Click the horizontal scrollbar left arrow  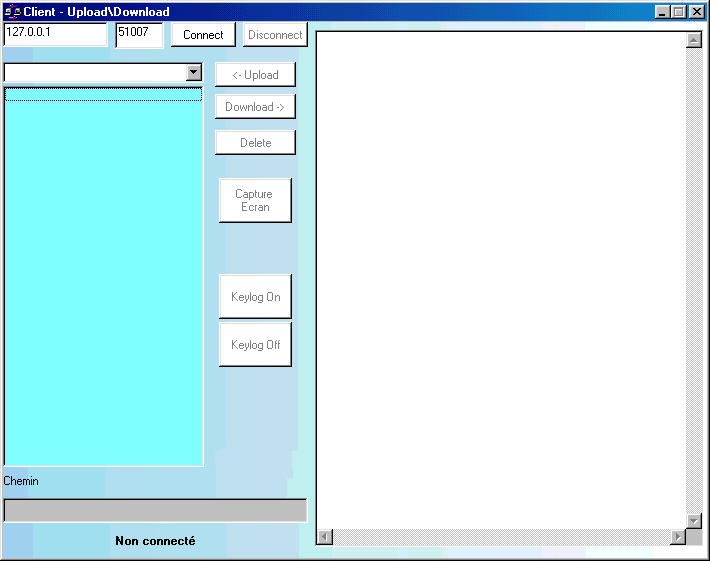(324, 537)
